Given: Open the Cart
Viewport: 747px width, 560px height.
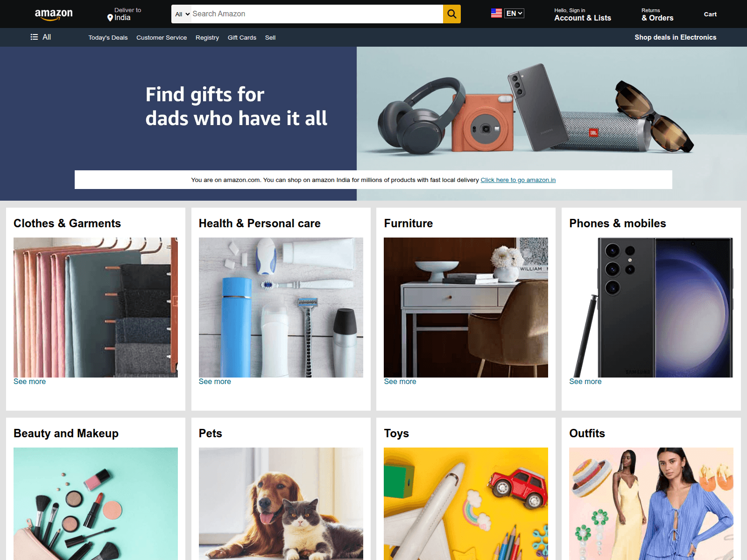Looking at the screenshot, I should click(x=710, y=14).
